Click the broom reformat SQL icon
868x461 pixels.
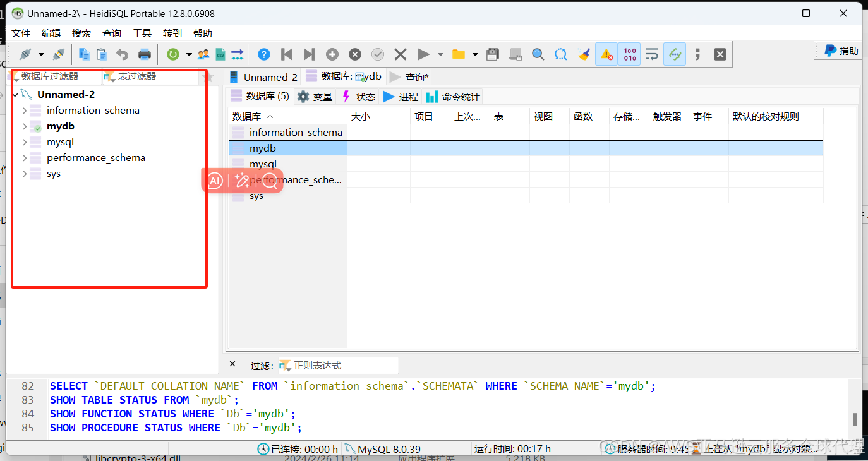tap(584, 54)
